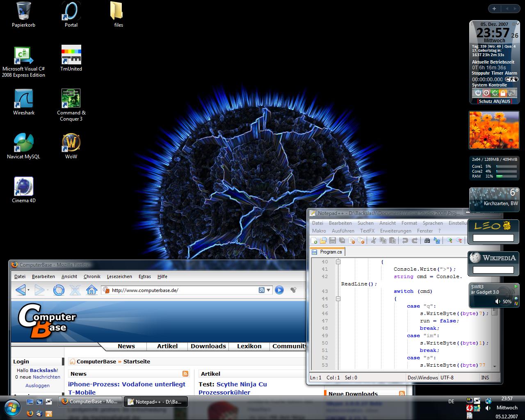Collapse the code fold at line 40

tap(338, 262)
